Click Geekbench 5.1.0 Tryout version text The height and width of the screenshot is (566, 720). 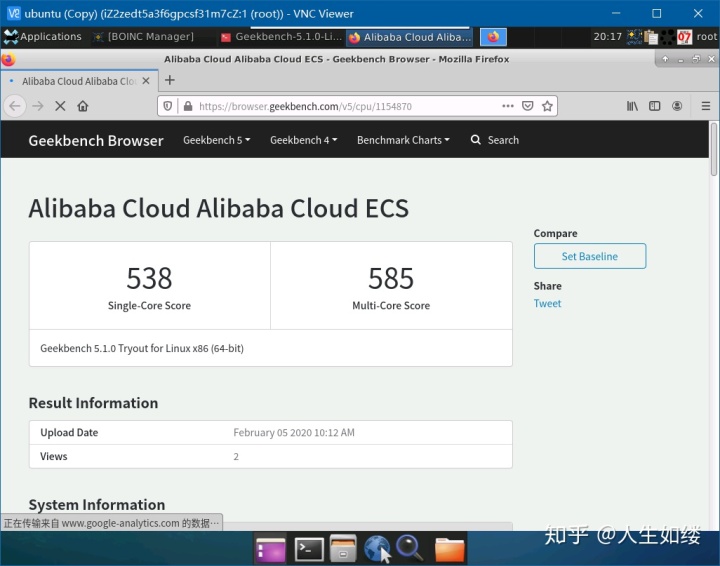(x=142, y=348)
